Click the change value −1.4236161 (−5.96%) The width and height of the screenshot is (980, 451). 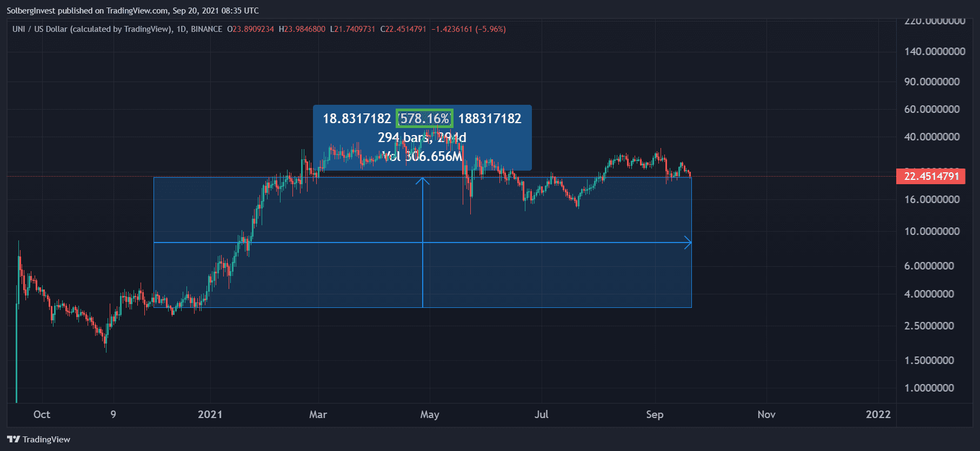(x=469, y=29)
